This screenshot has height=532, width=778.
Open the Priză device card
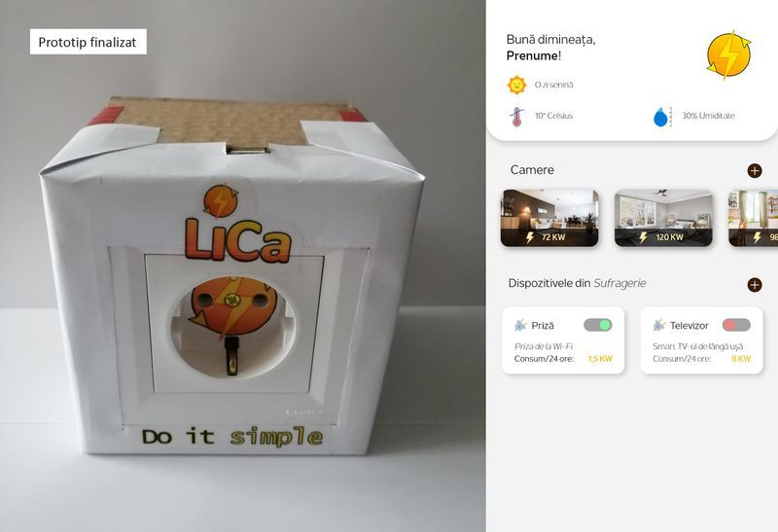click(563, 340)
